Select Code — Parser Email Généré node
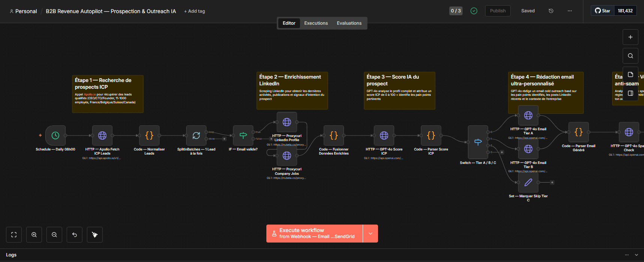644x262 pixels. point(578,132)
